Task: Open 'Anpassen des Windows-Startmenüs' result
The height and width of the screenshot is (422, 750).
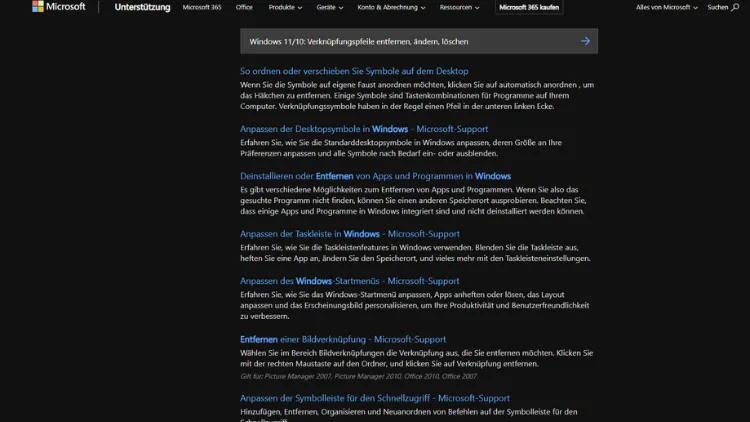Action: click(x=350, y=281)
